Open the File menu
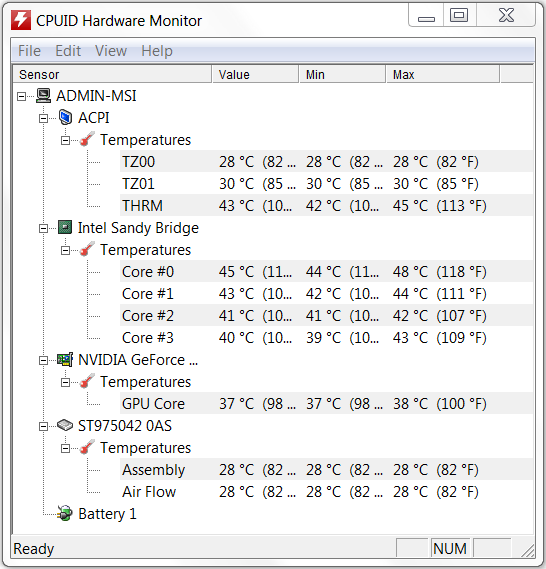 [x=29, y=51]
